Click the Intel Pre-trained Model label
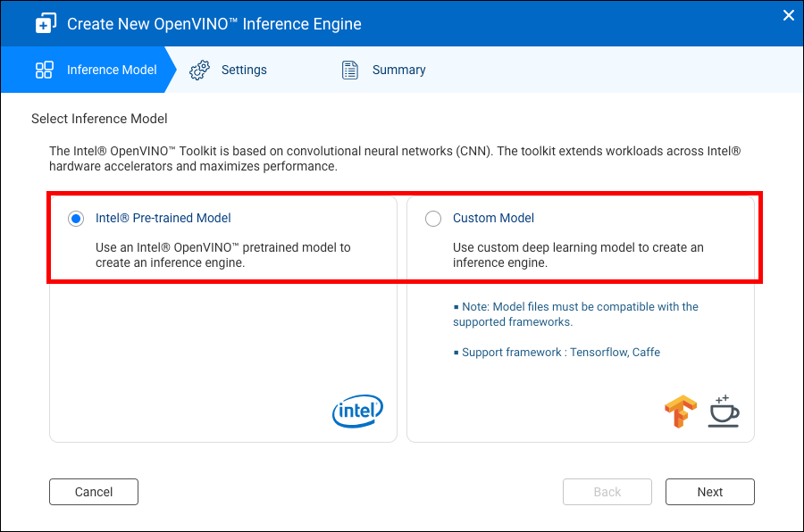 coord(163,218)
